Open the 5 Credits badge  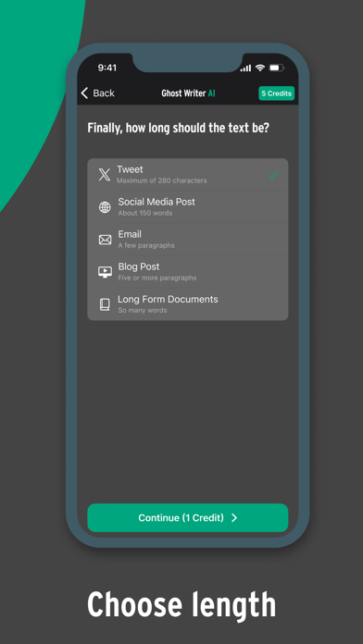[x=276, y=93]
